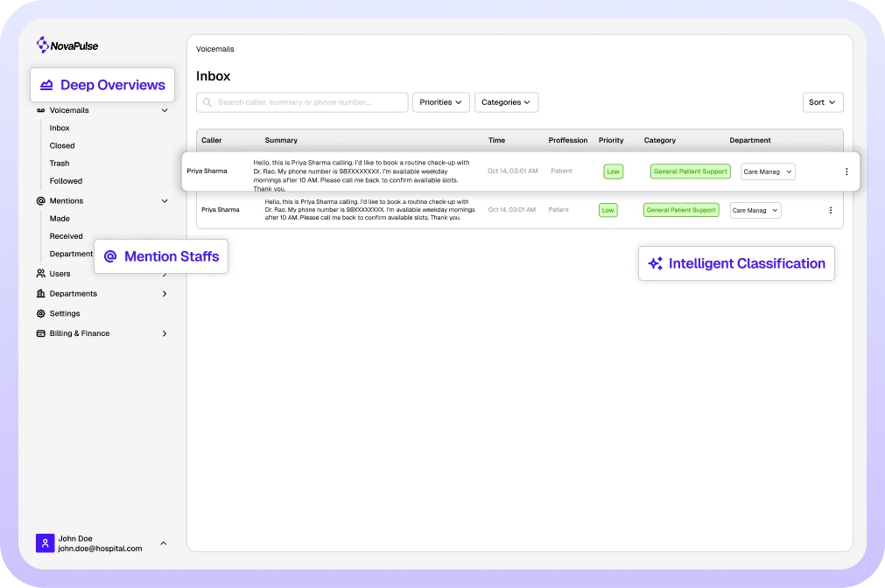Open the Trash voicemails folder

coord(60,164)
